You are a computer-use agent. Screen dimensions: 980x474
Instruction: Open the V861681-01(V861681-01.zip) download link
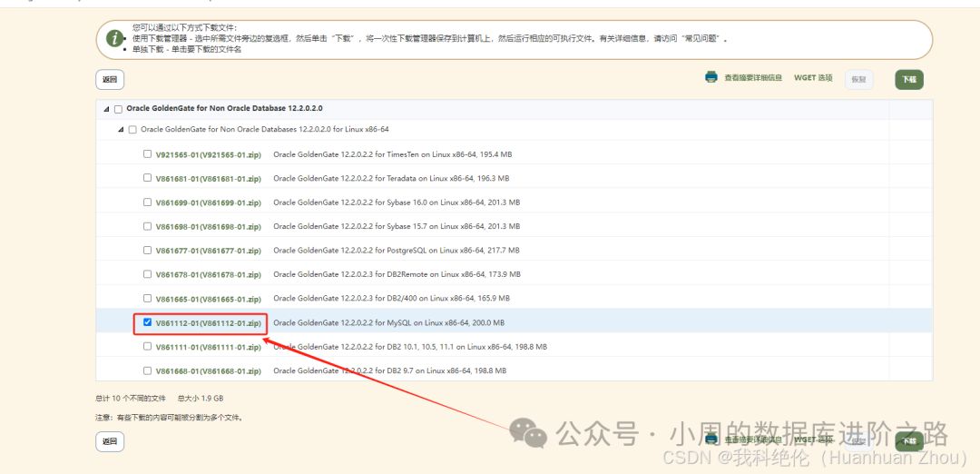pos(208,178)
